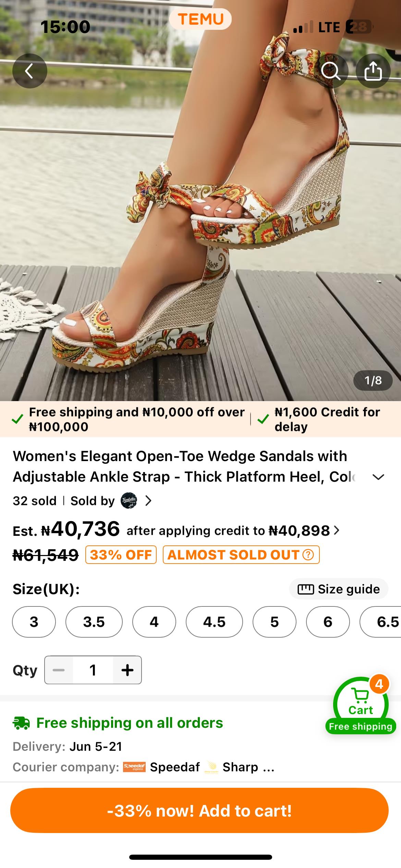The height and width of the screenshot is (868, 401).
Task: Select UK size 4.5
Action: pos(214,622)
